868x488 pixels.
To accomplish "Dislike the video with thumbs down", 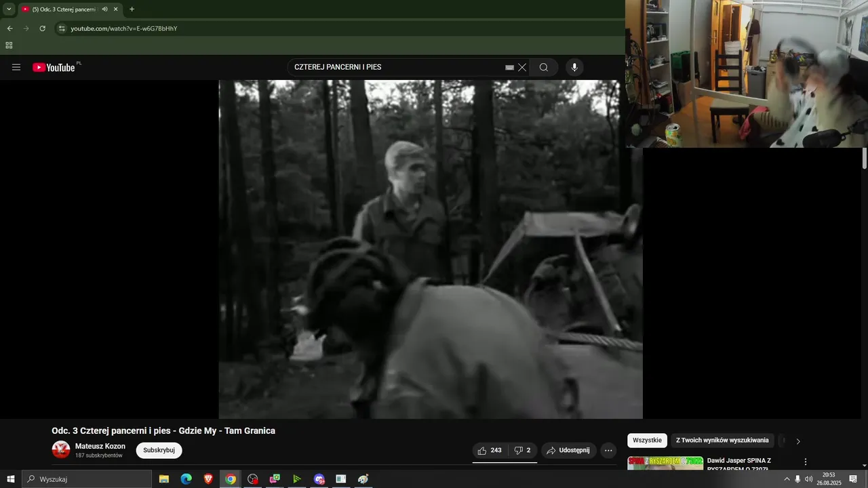I will [x=522, y=450].
